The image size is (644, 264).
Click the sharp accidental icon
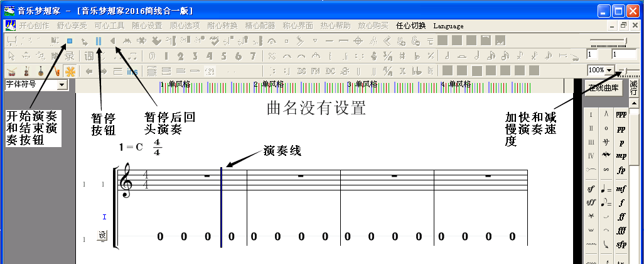pos(402,55)
